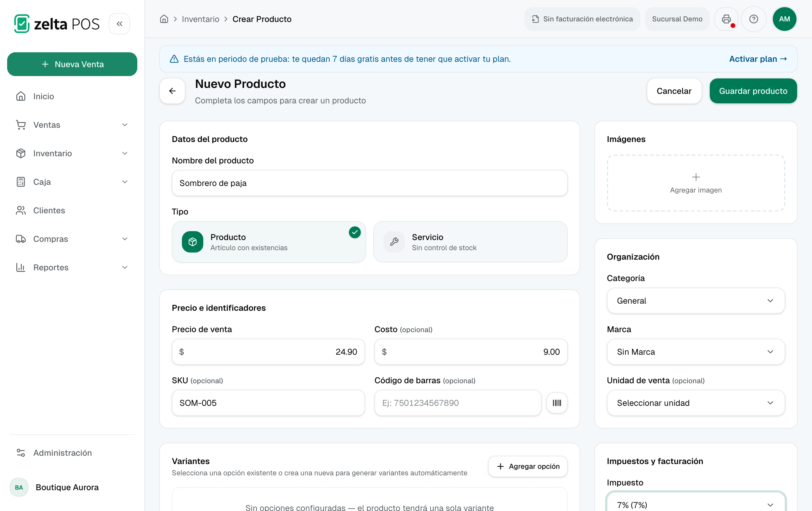Open the Marca dropdown showing Sin Marca

coord(696,351)
